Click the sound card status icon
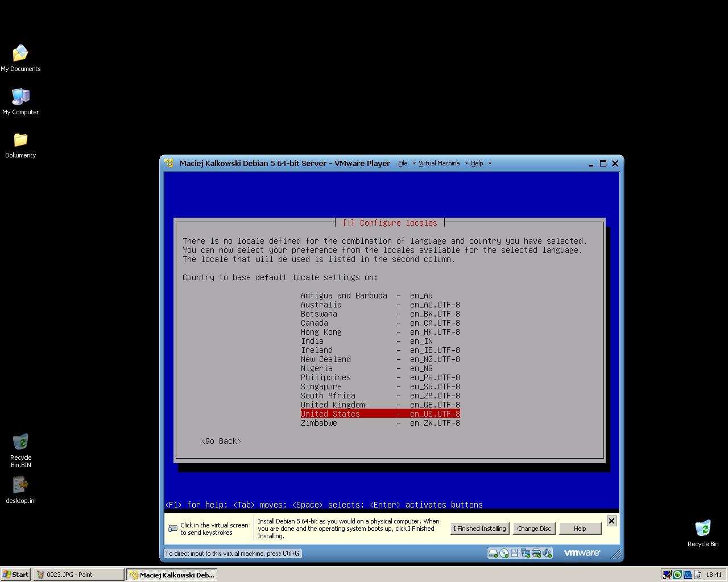This screenshot has width=728, height=582. (x=547, y=553)
